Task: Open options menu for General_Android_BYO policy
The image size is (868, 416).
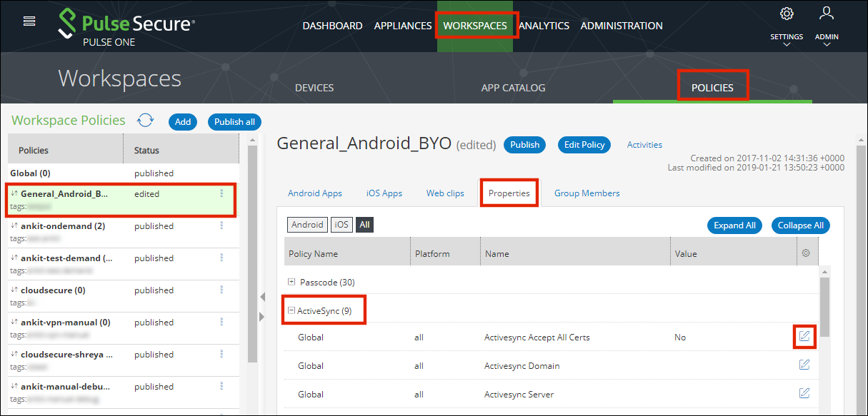Action: tap(221, 193)
